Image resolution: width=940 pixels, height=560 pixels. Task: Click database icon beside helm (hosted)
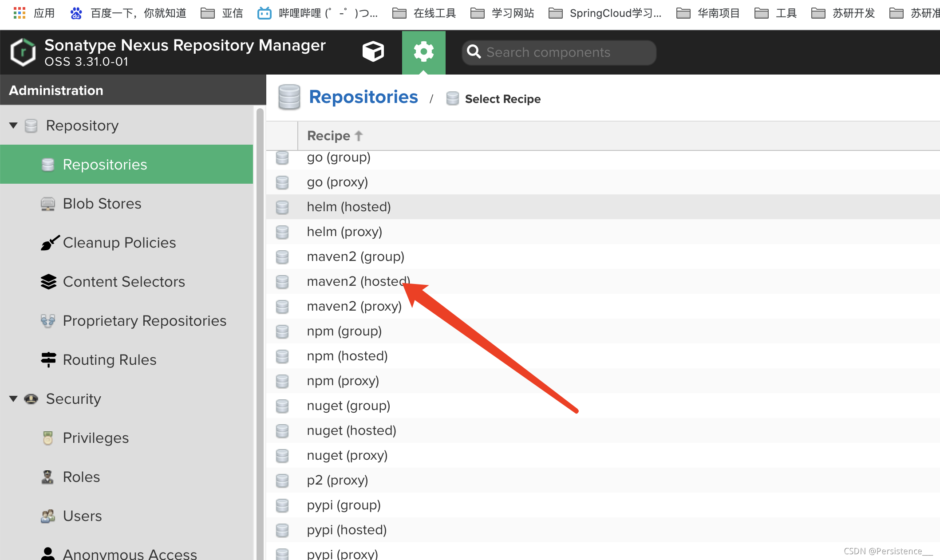coord(282,207)
